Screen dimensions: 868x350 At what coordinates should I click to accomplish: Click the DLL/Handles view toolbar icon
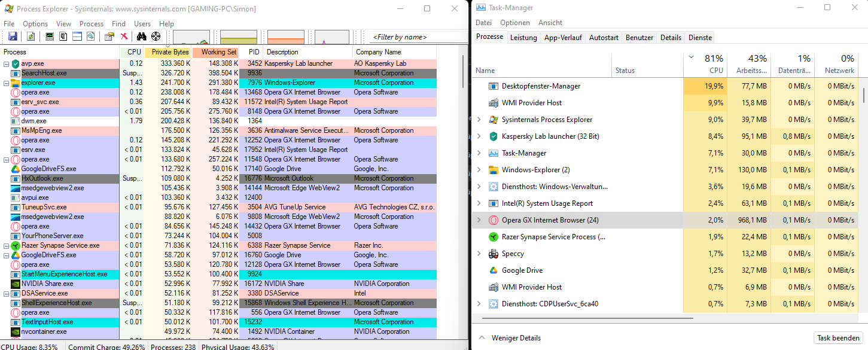tap(90, 36)
